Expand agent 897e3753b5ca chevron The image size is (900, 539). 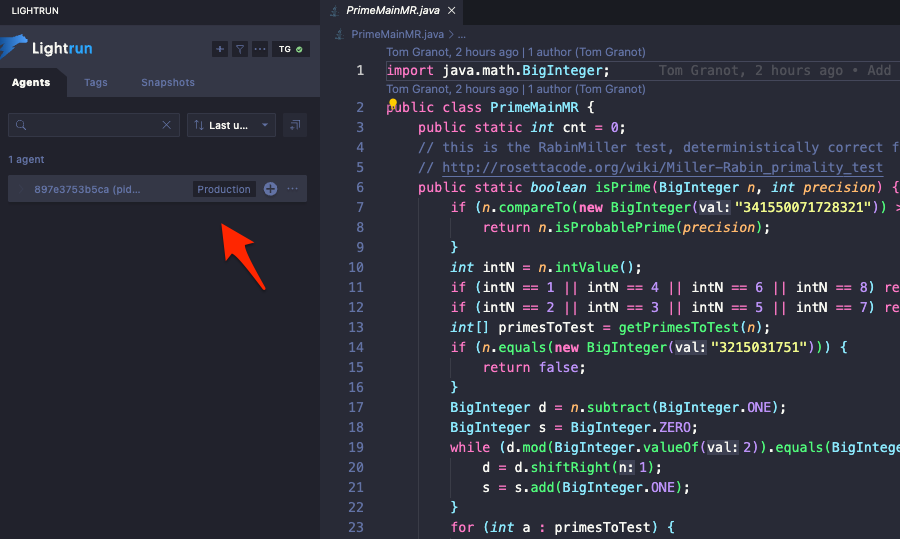coord(22,189)
